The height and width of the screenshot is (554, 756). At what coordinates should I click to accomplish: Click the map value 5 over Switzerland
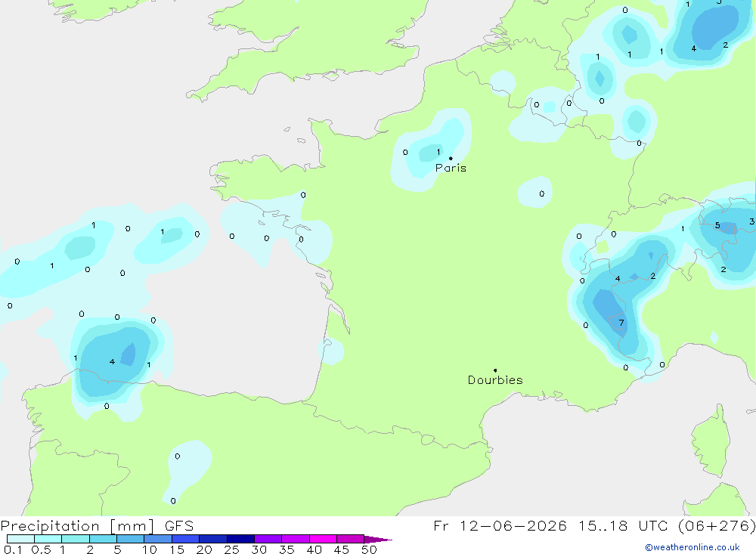pos(717,225)
